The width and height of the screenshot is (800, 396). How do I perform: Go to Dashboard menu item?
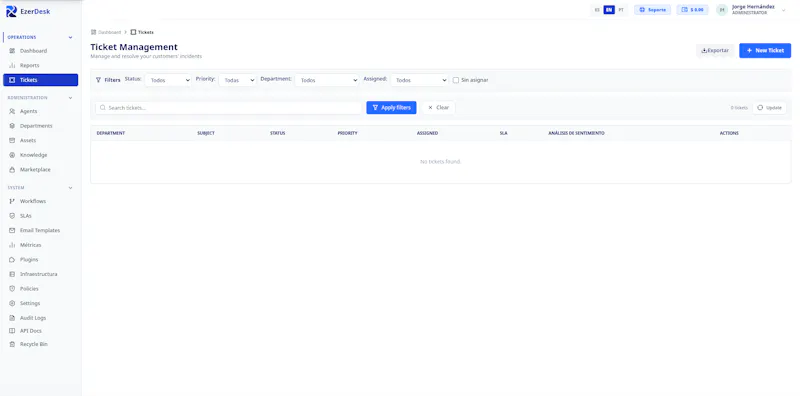click(40, 51)
